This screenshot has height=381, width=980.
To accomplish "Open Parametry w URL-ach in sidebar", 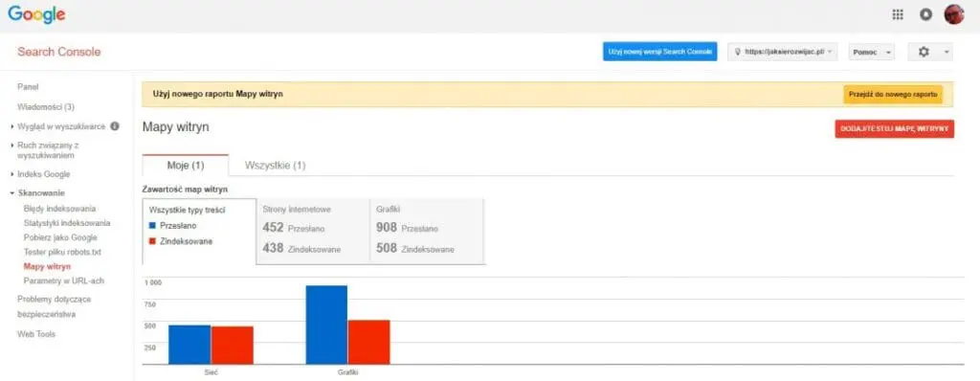I will [64, 280].
